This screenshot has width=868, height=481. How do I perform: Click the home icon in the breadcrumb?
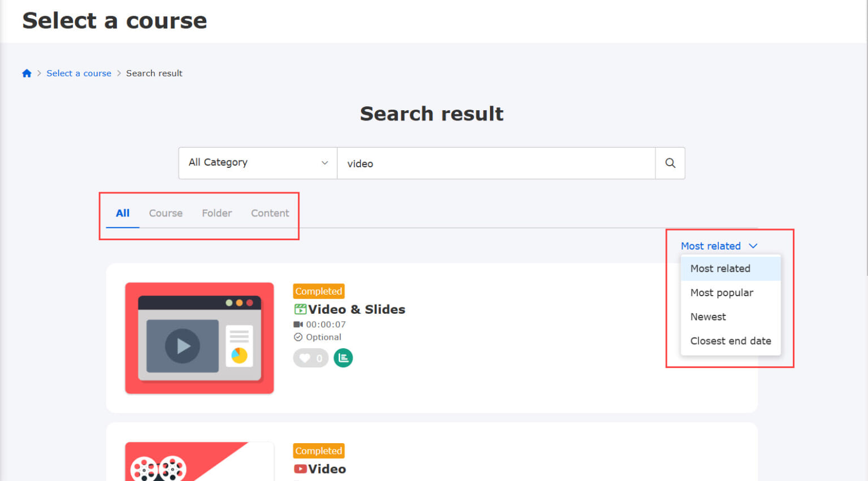pyautogui.click(x=27, y=73)
